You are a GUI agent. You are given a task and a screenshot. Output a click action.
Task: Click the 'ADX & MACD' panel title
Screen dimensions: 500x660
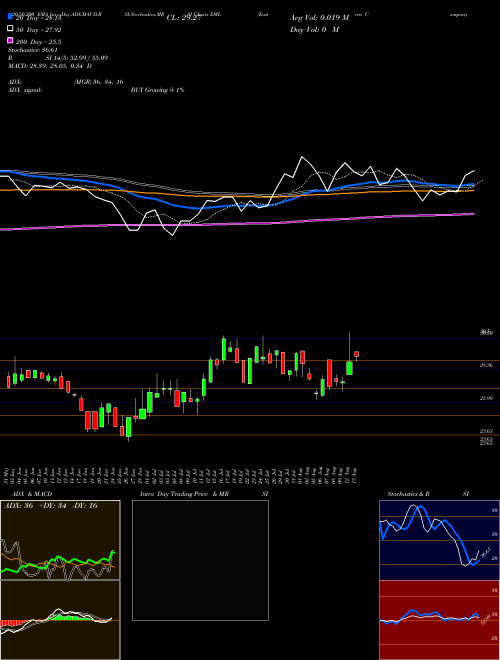[32, 494]
